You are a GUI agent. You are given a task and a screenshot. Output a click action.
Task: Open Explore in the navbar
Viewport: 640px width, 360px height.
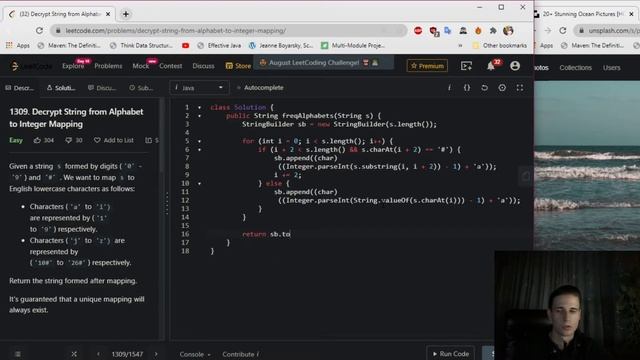click(73, 66)
